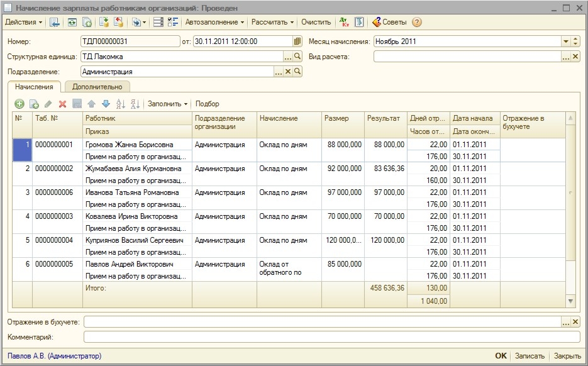The width and height of the screenshot is (588, 366).
Task: Click the help question mark icon
Action: pyautogui.click(x=416, y=22)
